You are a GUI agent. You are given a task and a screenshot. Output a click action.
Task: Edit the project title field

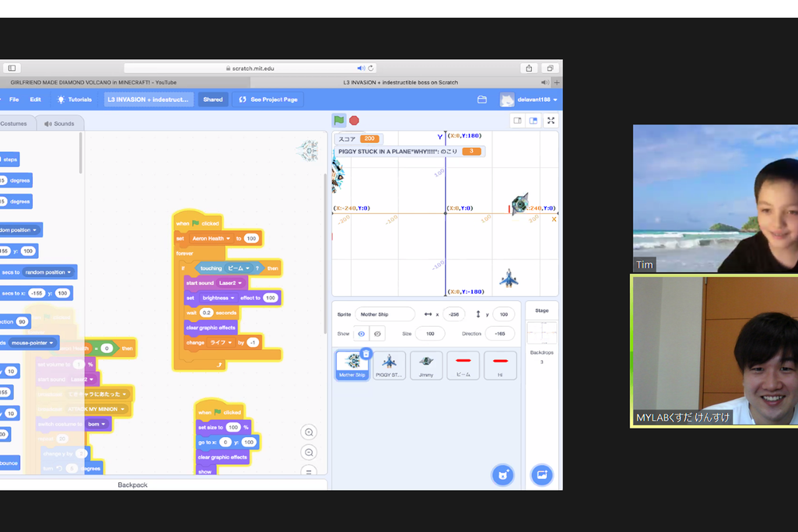[x=148, y=100]
